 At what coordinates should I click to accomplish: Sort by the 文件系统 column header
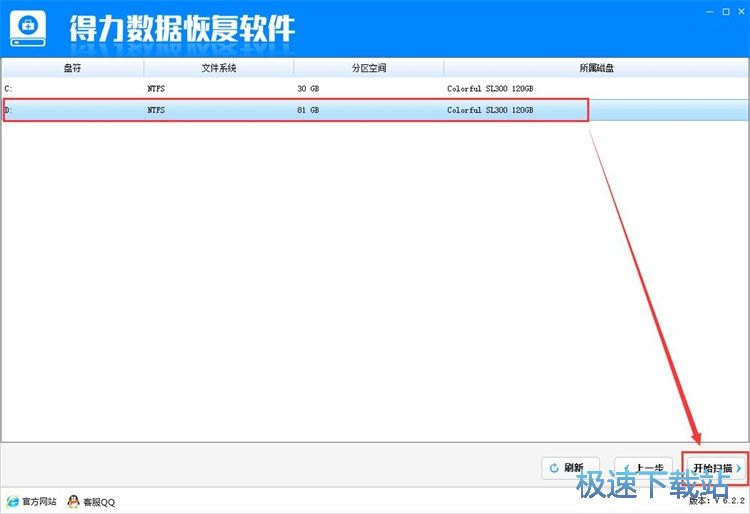tap(219, 68)
